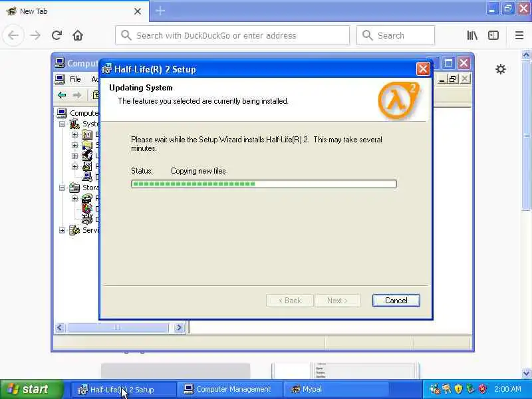This screenshot has height=399, width=532.
Task: Open a new browser tab with plus
Action: (160, 11)
